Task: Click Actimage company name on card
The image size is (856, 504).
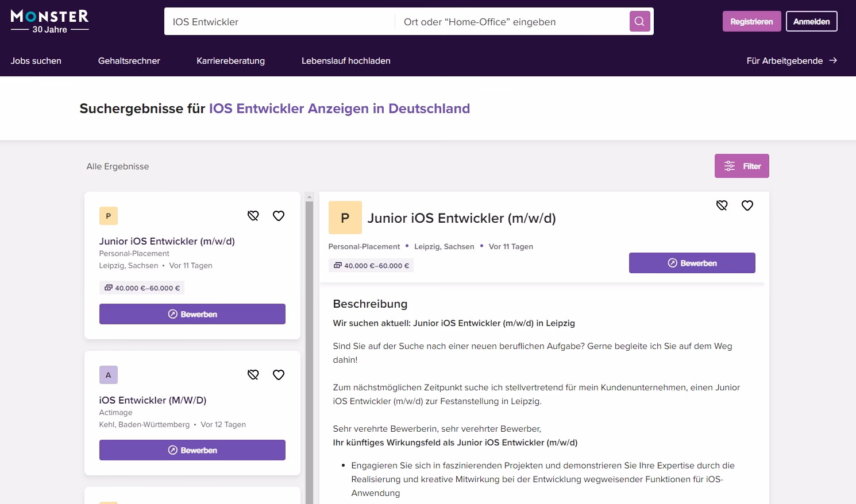Action: pos(115,413)
